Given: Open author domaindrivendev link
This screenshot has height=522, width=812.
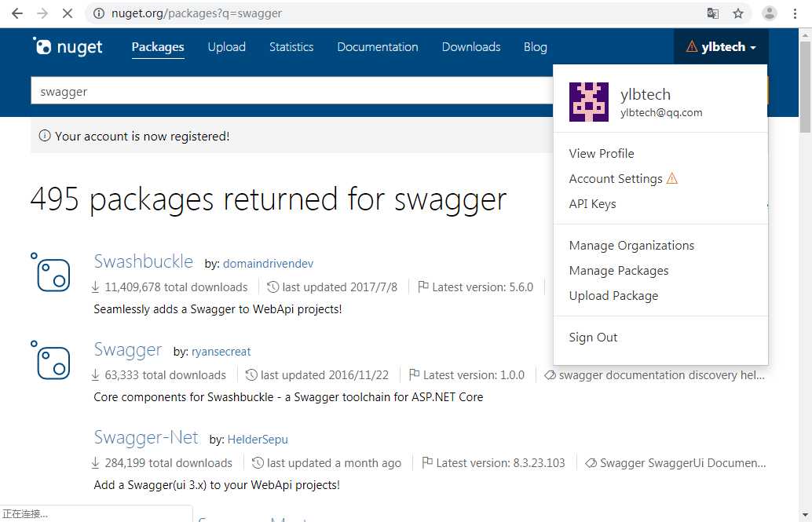Looking at the screenshot, I should pyautogui.click(x=269, y=264).
